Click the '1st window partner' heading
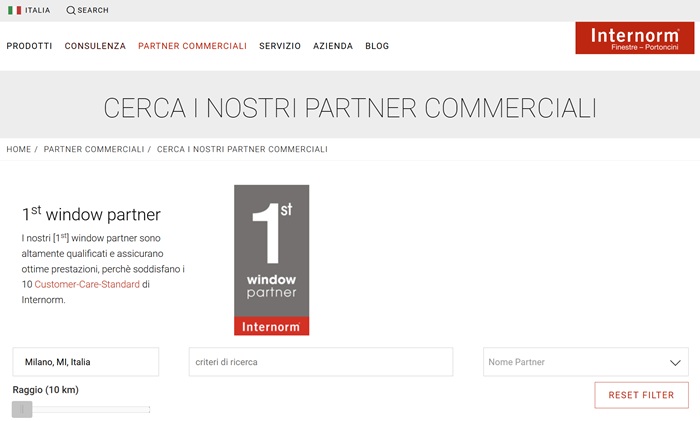The height and width of the screenshot is (421, 700). tap(91, 214)
